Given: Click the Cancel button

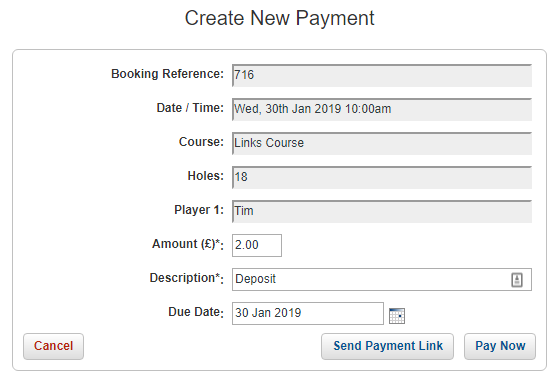Looking at the screenshot, I should pyautogui.click(x=53, y=346).
